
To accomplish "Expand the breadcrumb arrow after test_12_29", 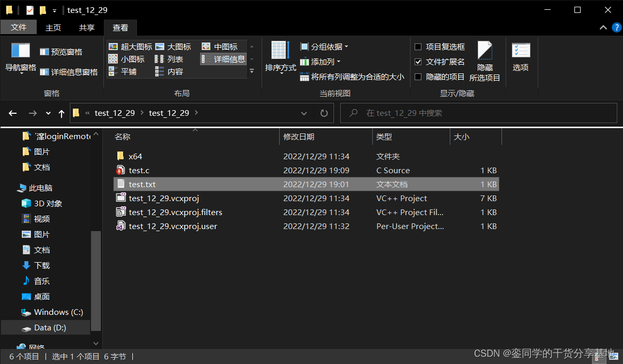I will [196, 113].
